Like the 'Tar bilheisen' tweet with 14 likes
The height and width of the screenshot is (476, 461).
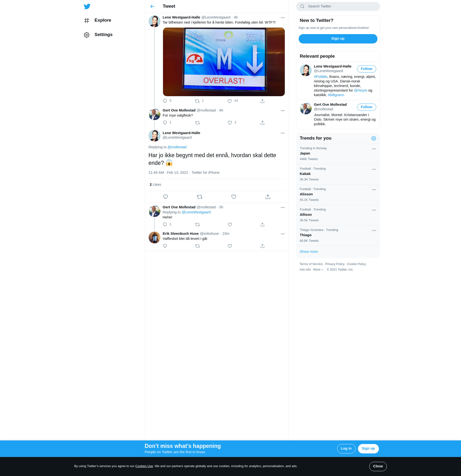tap(230, 101)
